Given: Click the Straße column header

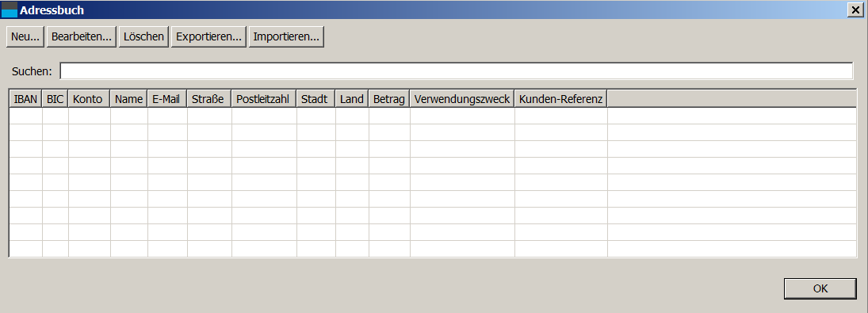Looking at the screenshot, I should point(209,99).
